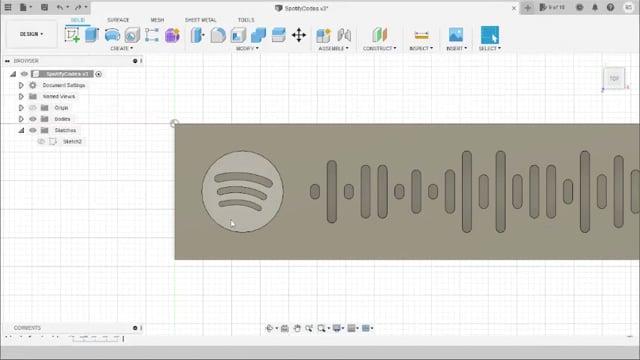Click the Orbit navigation icon
The width and height of the screenshot is (640, 360).
(x=269, y=328)
